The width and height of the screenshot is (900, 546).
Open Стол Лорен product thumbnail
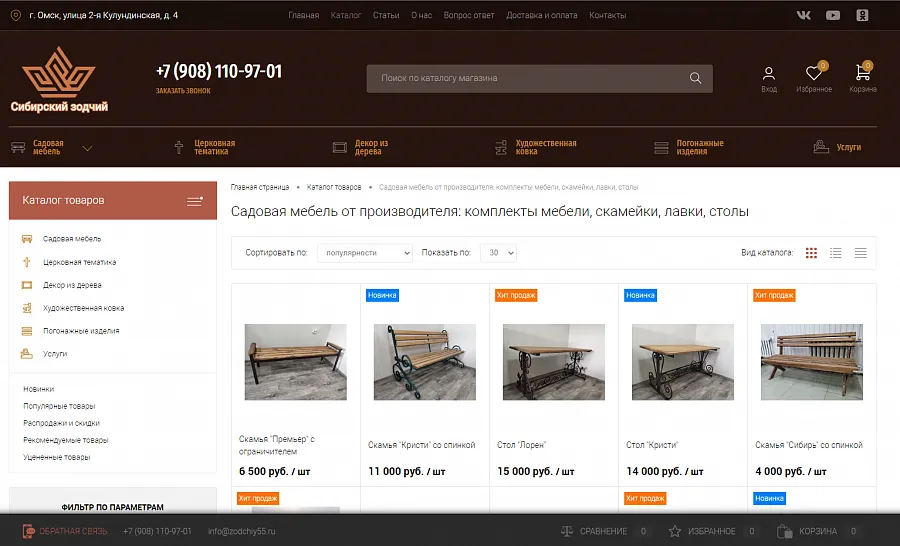pyautogui.click(x=554, y=362)
